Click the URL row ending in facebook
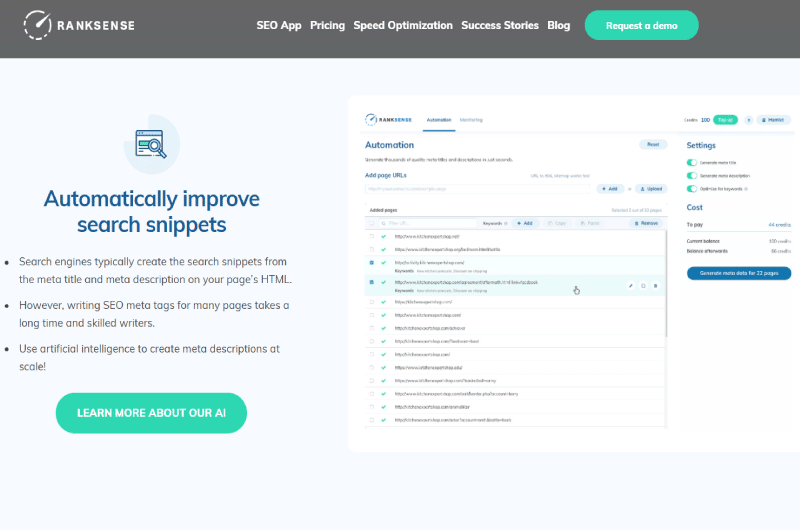This screenshot has width=800, height=530. click(515, 286)
